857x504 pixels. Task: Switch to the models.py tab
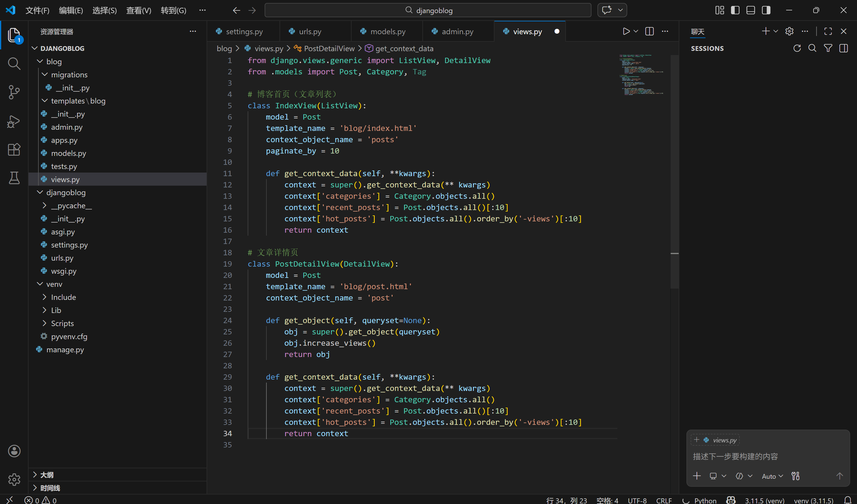tap(387, 32)
